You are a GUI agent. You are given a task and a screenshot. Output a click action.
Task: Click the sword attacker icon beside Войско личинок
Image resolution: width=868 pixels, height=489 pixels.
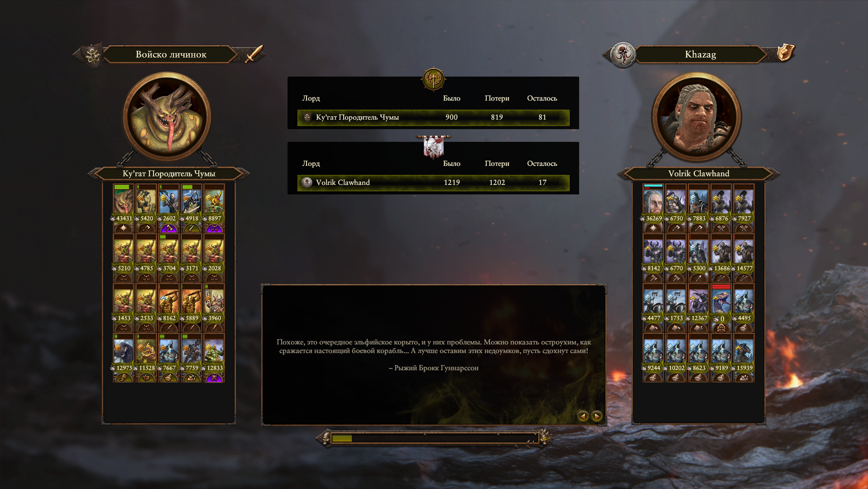[x=254, y=54]
